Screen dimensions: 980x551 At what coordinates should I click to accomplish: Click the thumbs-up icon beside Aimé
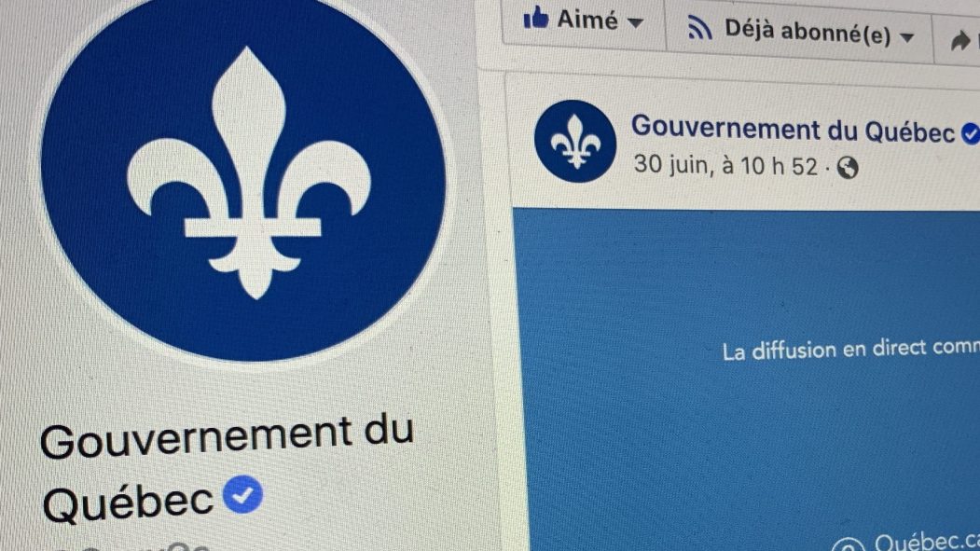point(535,18)
